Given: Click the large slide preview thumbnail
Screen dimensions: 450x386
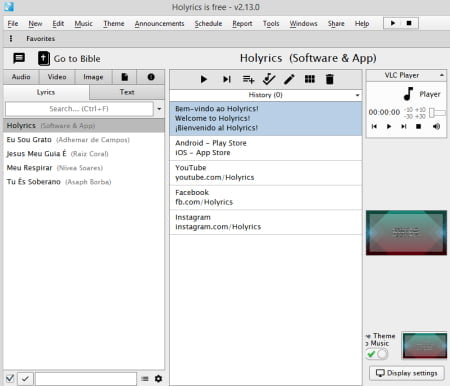Looking at the screenshot, I should coord(406,233).
